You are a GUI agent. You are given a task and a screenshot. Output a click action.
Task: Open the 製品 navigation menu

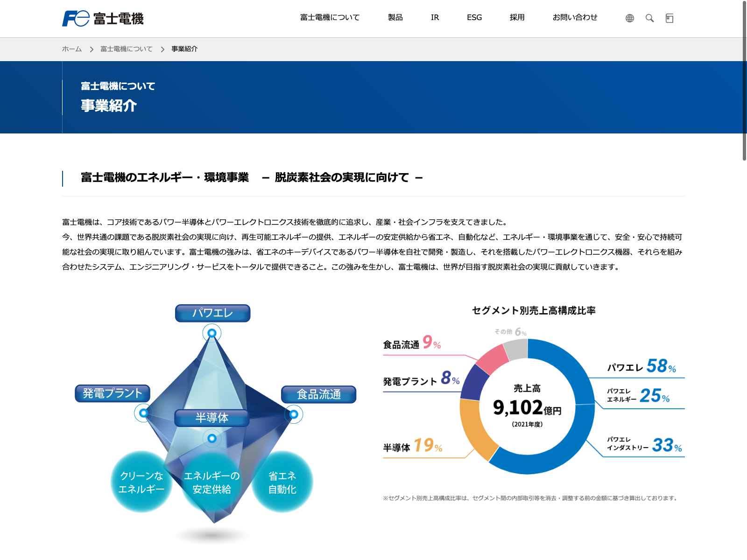pyautogui.click(x=395, y=18)
